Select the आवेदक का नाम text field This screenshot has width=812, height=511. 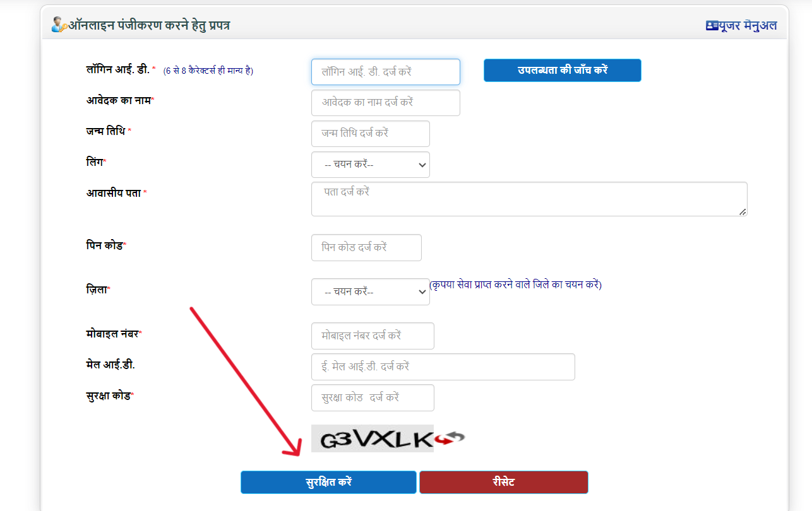click(386, 103)
